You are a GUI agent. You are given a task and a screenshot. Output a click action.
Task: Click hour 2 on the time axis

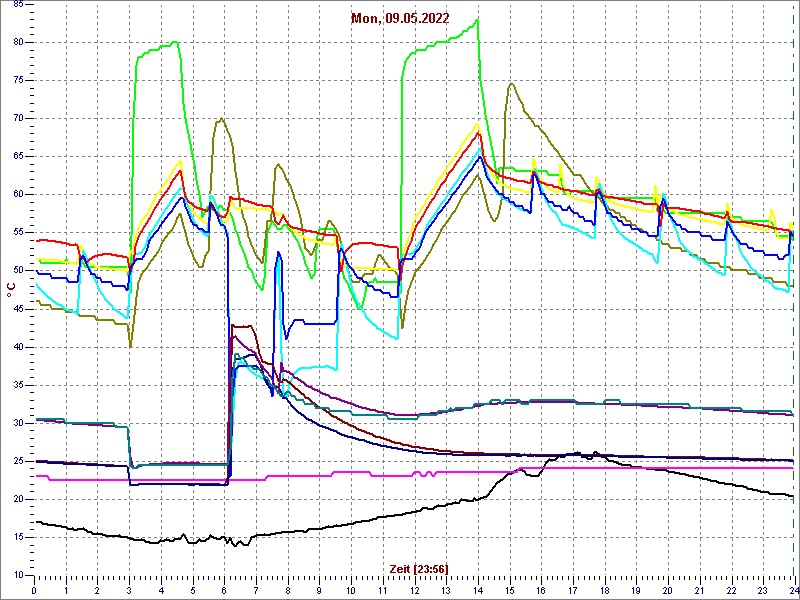point(97,590)
